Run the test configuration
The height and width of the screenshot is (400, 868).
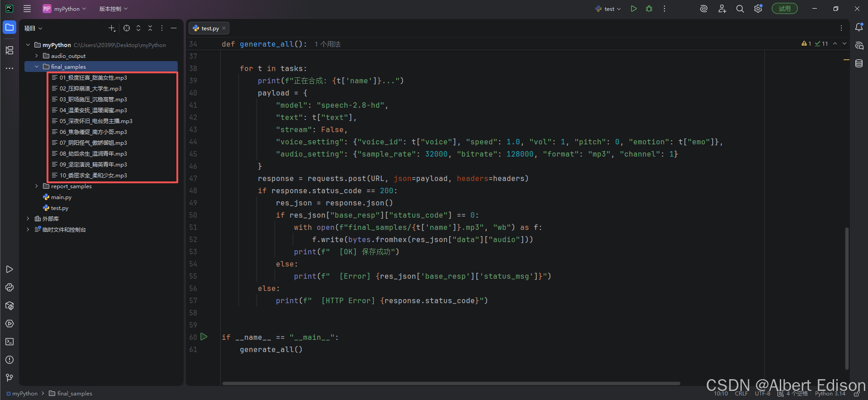point(634,9)
